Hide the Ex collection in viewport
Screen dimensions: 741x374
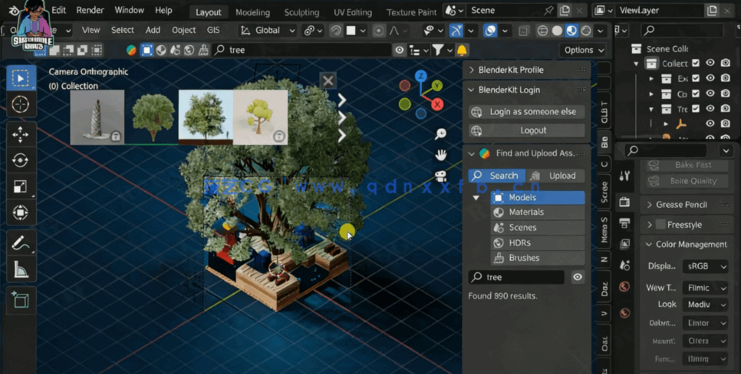coord(710,78)
